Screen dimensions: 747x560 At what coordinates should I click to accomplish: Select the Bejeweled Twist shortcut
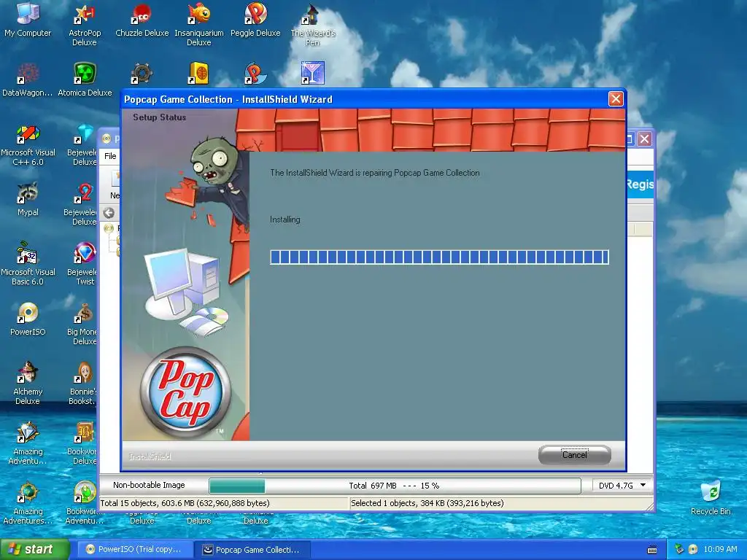[x=82, y=265]
